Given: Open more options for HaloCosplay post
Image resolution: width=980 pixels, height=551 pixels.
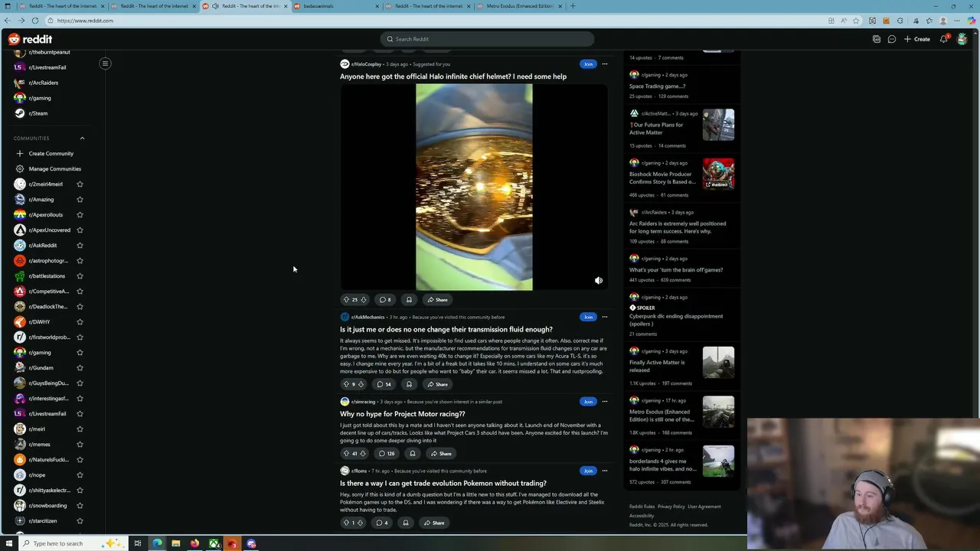Looking at the screenshot, I should click(605, 64).
